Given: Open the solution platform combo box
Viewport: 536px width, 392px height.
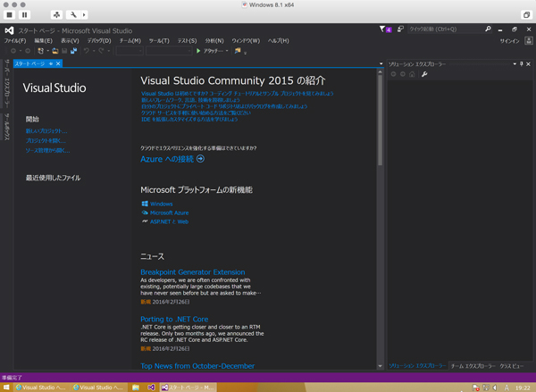Looking at the screenshot, I should point(169,51).
